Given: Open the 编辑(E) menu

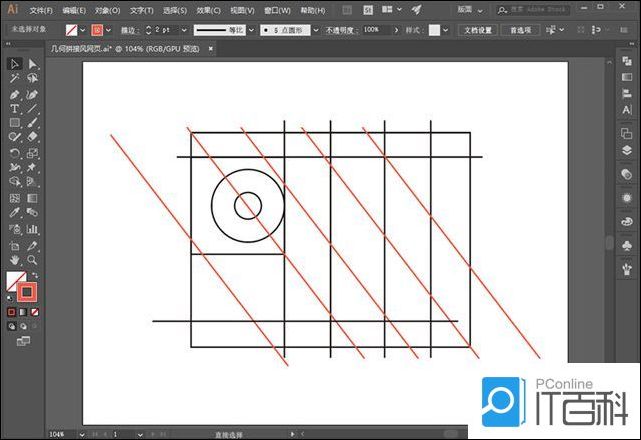Looking at the screenshot, I should coord(74,10).
